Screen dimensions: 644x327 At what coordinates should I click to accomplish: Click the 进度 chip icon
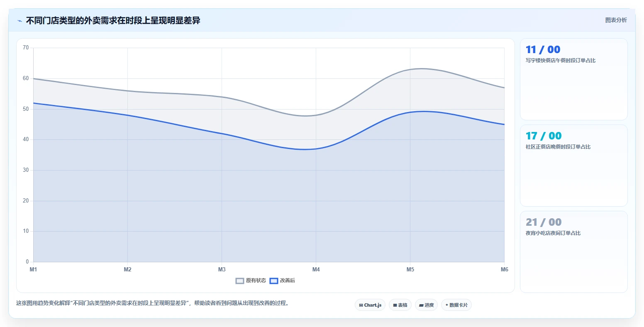(421, 305)
